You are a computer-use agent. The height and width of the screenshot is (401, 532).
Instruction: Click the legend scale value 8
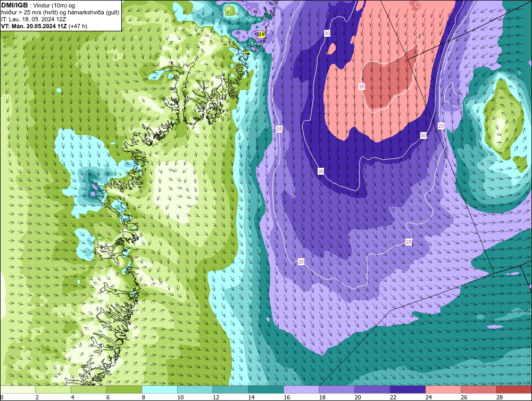coord(144,397)
